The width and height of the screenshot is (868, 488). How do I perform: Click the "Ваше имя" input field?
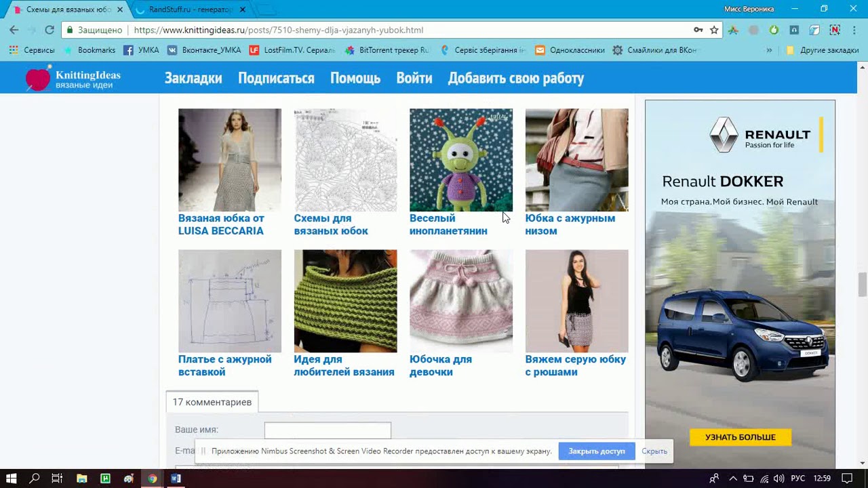click(328, 430)
